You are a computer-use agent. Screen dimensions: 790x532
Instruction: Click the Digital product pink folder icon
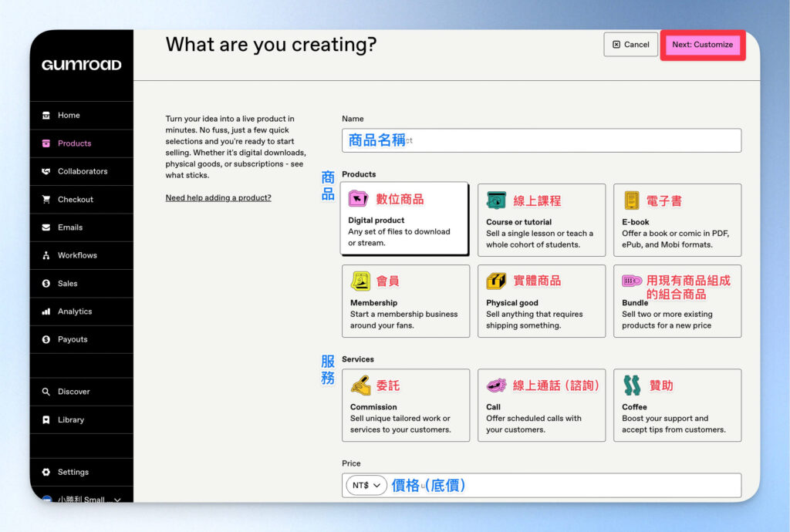[358, 199]
